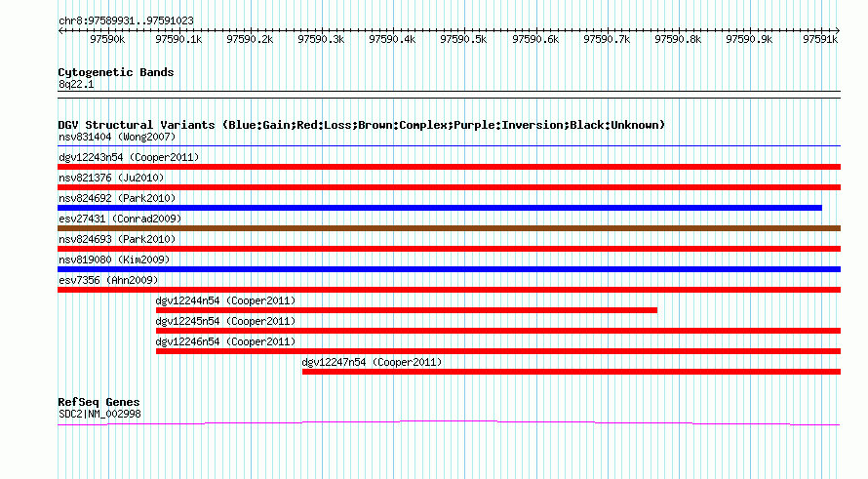Click red loss bar under dgv12243n54
This screenshot has height=479, width=868.
click(449, 167)
